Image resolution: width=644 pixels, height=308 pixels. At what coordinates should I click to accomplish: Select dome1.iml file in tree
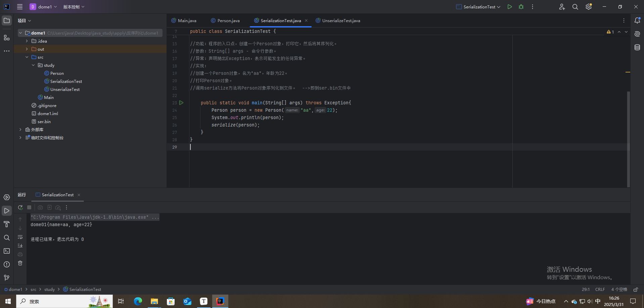pos(45,113)
